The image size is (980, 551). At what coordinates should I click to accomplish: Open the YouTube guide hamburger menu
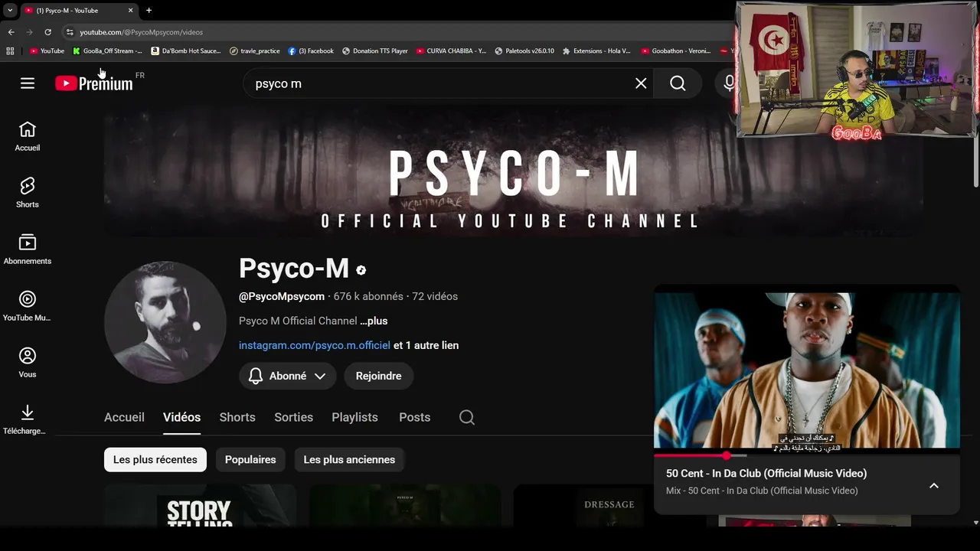coord(28,83)
